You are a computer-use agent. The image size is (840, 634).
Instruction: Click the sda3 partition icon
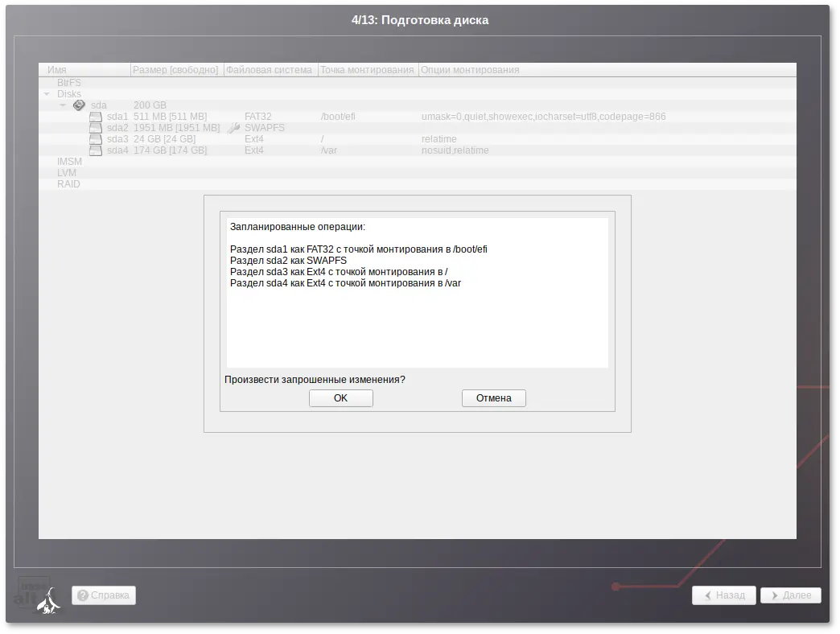tap(96, 139)
